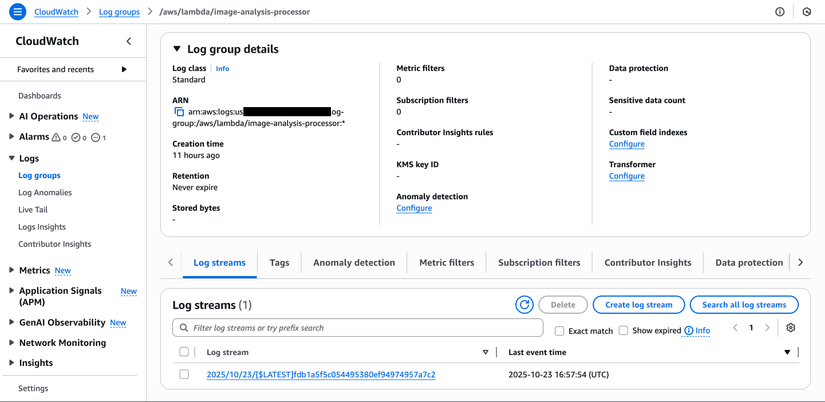Open the Subscription filters tab
Image resolution: width=825 pixels, height=402 pixels.
[x=539, y=263]
